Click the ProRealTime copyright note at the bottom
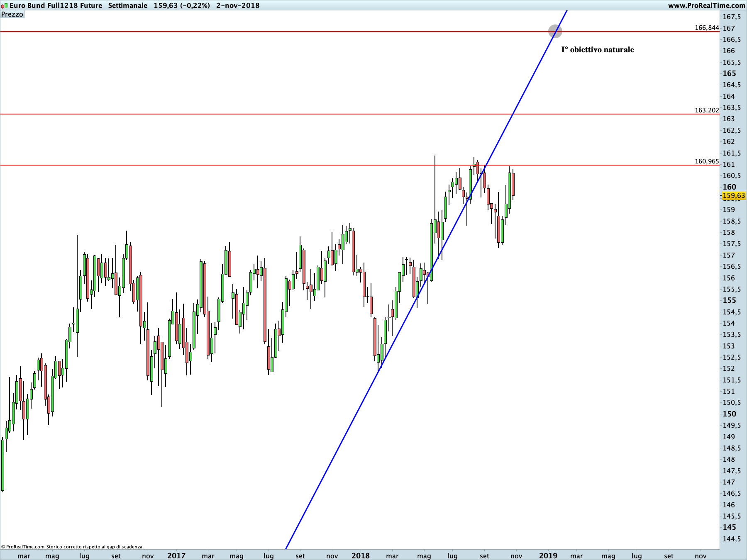 click(x=73, y=547)
